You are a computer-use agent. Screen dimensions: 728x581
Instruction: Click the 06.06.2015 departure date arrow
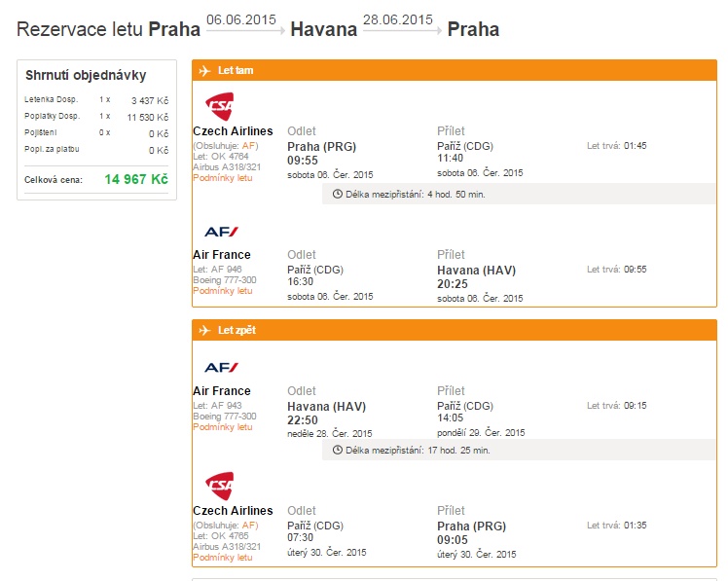pyautogui.click(x=245, y=30)
